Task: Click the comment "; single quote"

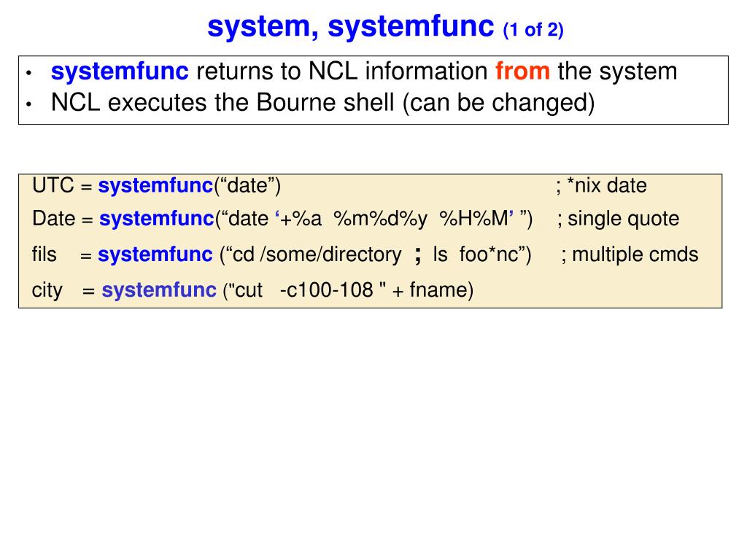Action: click(x=618, y=219)
